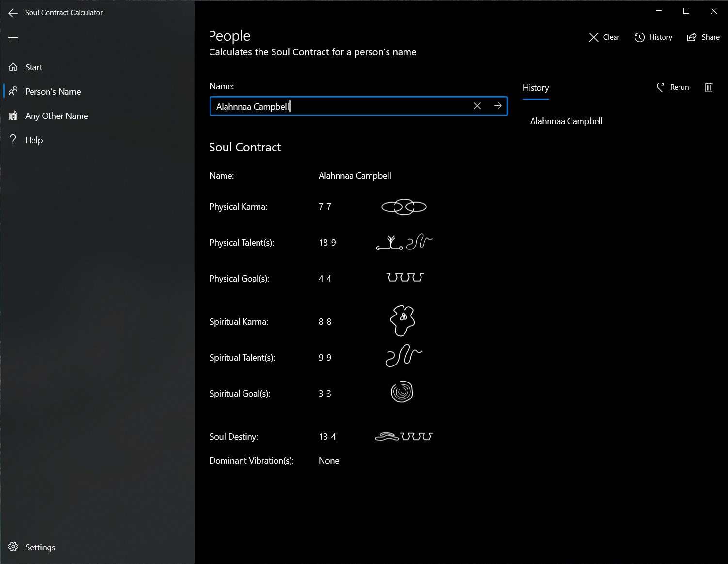Toggle the History panel button
This screenshot has width=728, height=564.
click(x=653, y=37)
